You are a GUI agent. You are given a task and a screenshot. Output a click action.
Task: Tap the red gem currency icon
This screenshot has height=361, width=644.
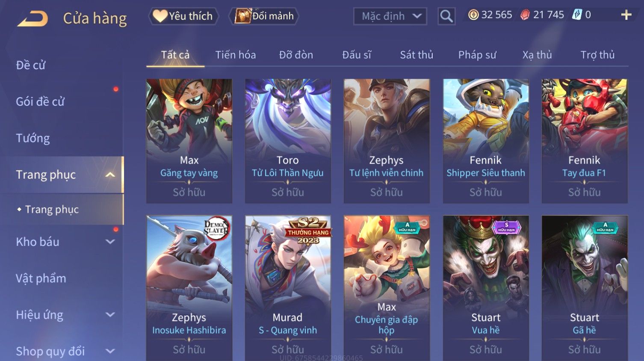525,15
